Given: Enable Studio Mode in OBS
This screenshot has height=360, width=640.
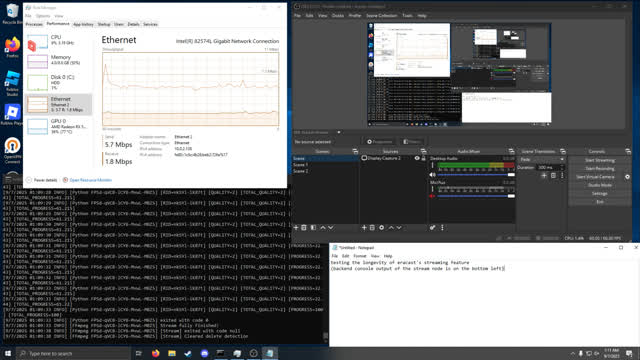Looking at the screenshot, I should pyautogui.click(x=600, y=185).
